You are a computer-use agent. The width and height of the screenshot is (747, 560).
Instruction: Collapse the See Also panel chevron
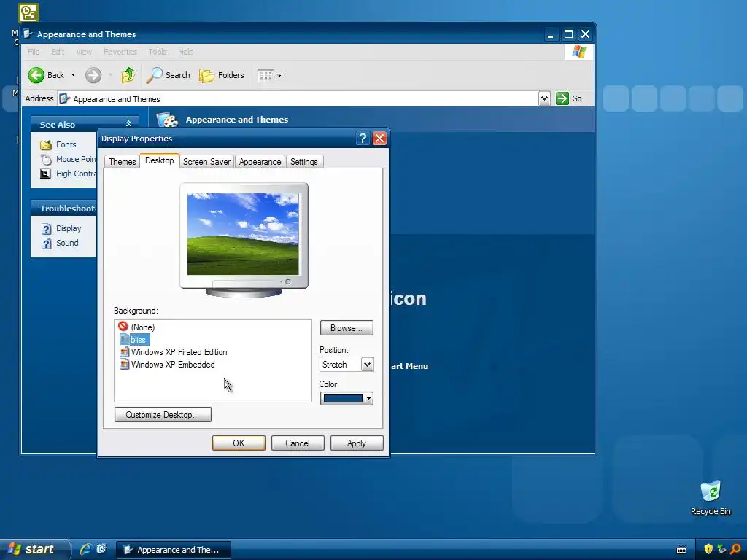128,124
